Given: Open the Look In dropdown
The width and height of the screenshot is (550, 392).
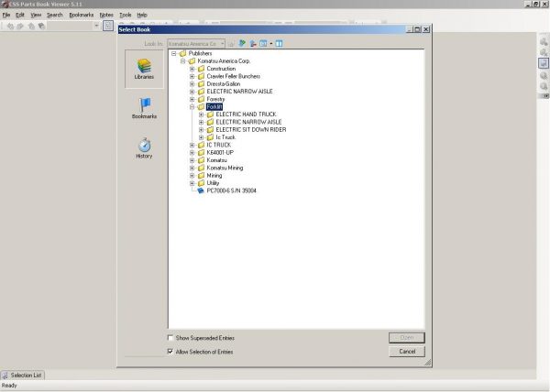Looking at the screenshot, I should pyautogui.click(x=223, y=44).
